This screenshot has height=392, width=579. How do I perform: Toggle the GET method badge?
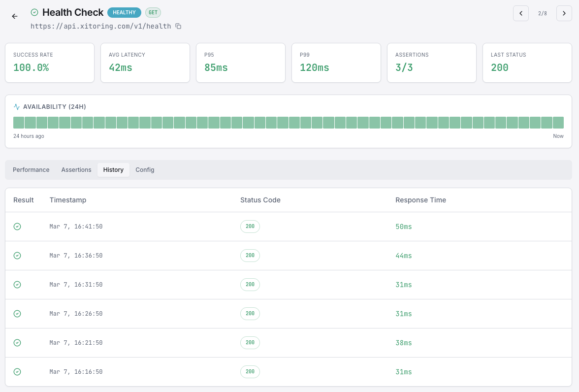153,12
